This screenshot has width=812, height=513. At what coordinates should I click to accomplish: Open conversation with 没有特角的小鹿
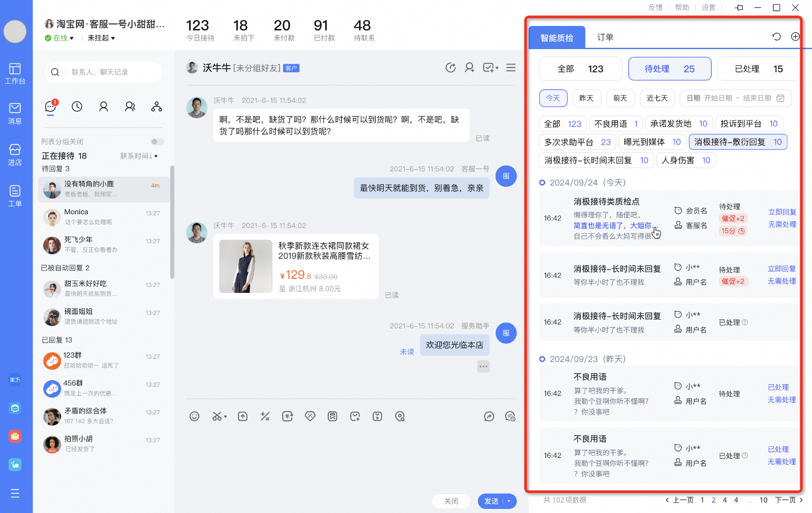pos(104,189)
